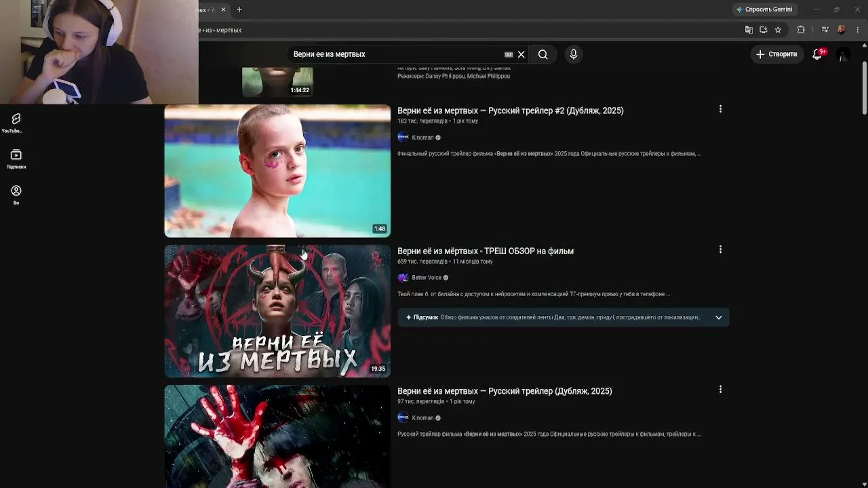Viewport: 868px width, 488px height.
Task: Click '97 тис. переглядів' view count
Action: [420, 402]
